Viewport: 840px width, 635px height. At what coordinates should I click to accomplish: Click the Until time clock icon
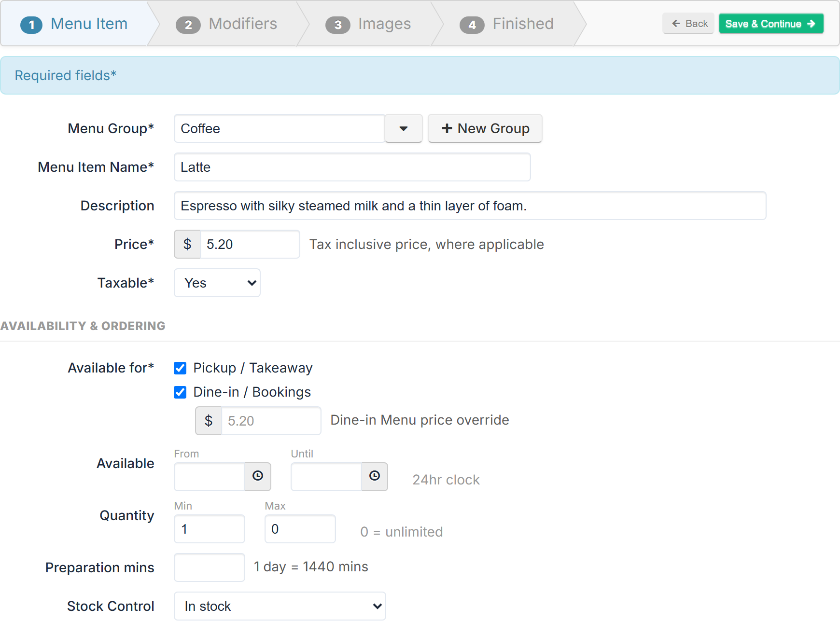pos(375,476)
